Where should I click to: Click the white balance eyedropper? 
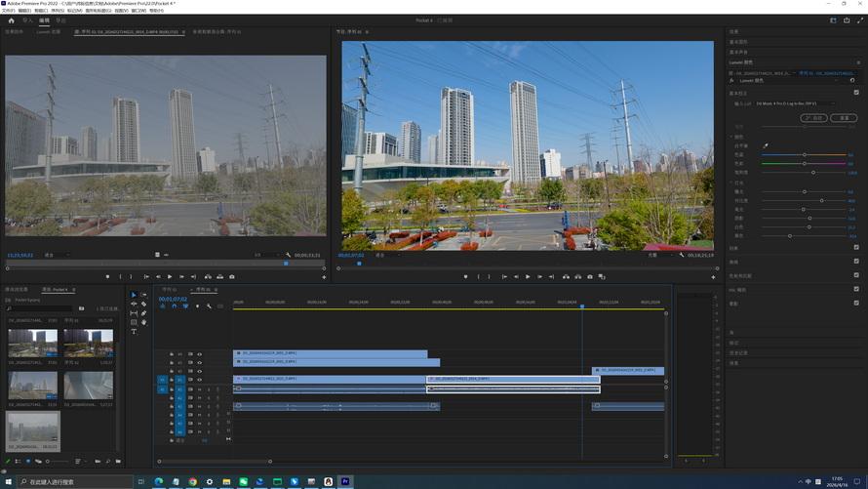click(766, 145)
